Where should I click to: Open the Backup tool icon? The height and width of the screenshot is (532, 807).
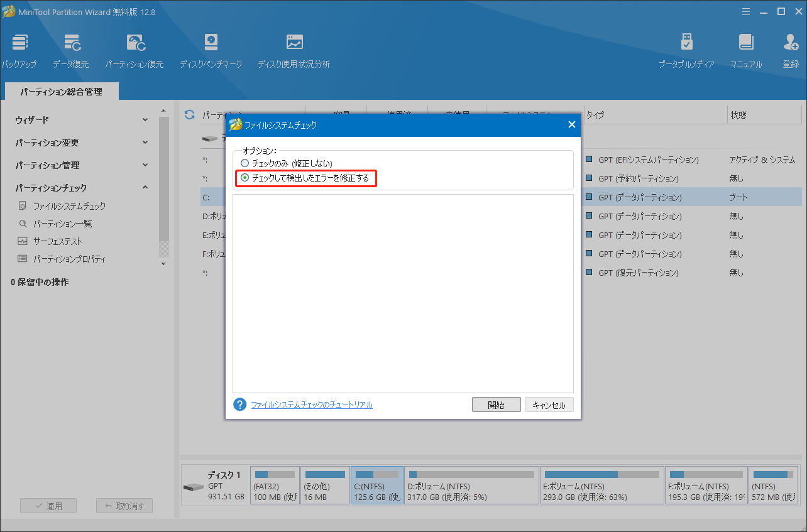[x=19, y=43]
